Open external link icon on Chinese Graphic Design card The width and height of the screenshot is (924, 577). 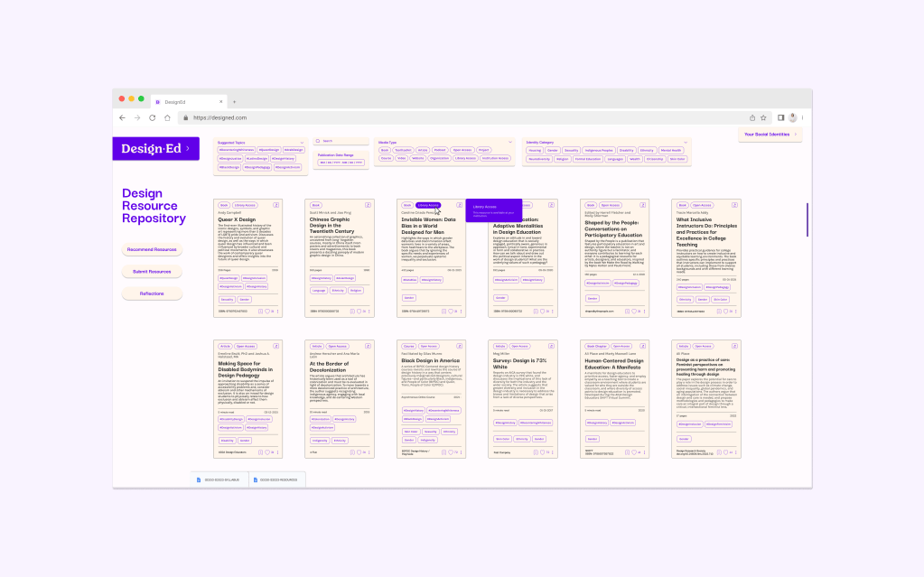point(369,205)
